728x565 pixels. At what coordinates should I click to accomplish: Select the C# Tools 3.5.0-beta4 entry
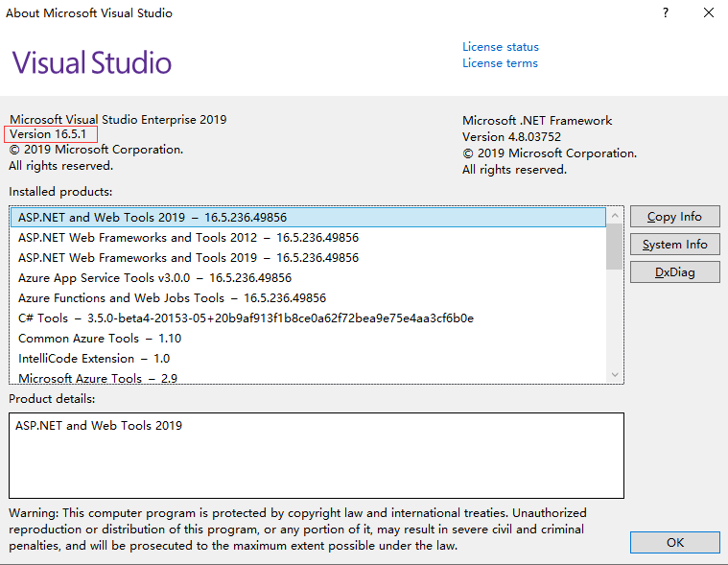[308, 318]
